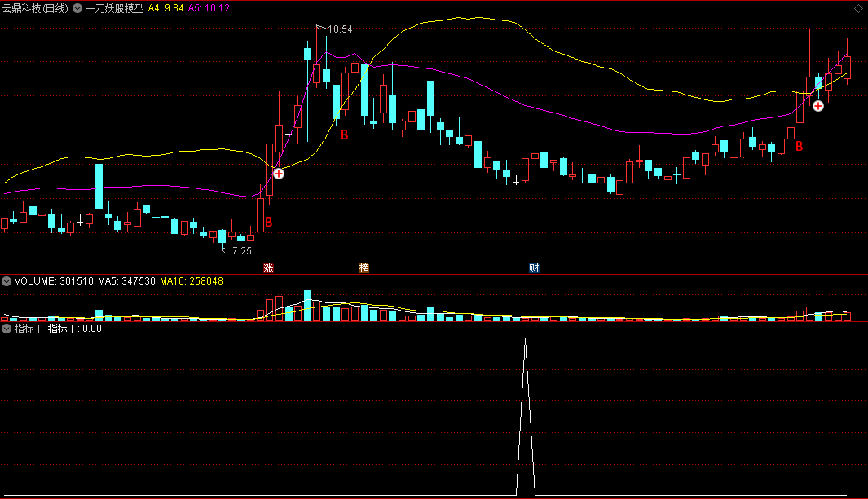Click the 云鼎科技(日线) chart title
868x499 pixels.
click(35, 8)
